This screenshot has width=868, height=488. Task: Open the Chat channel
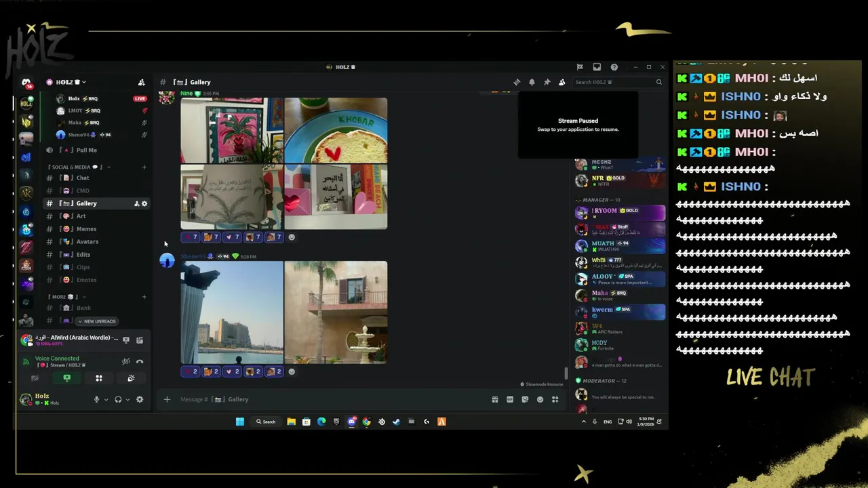95,178
